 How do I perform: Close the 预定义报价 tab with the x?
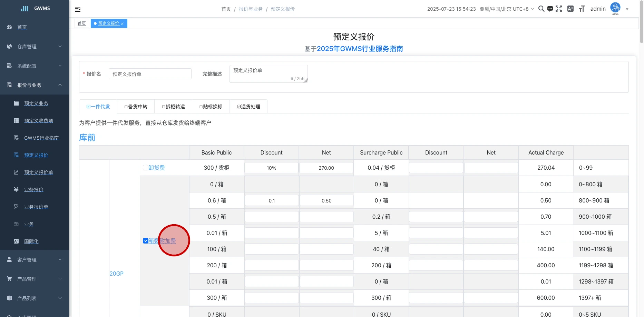coord(122,24)
